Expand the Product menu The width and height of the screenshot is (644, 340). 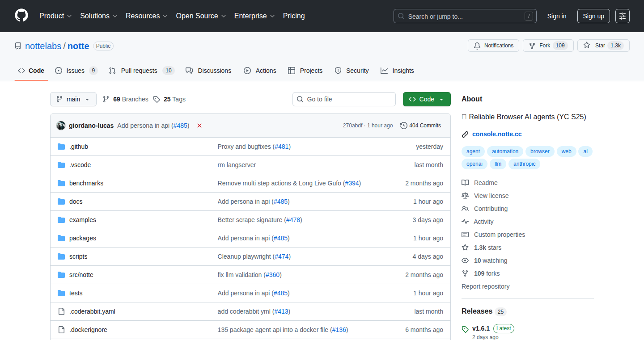point(55,16)
